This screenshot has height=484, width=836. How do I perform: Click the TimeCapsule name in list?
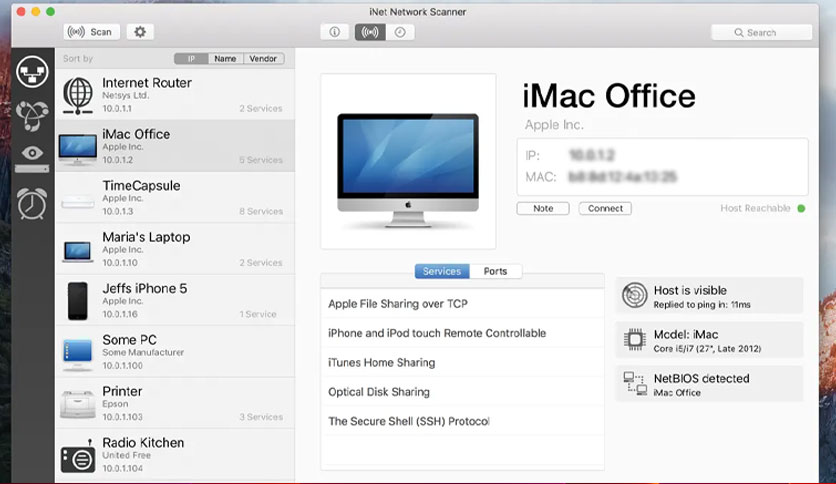point(141,185)
